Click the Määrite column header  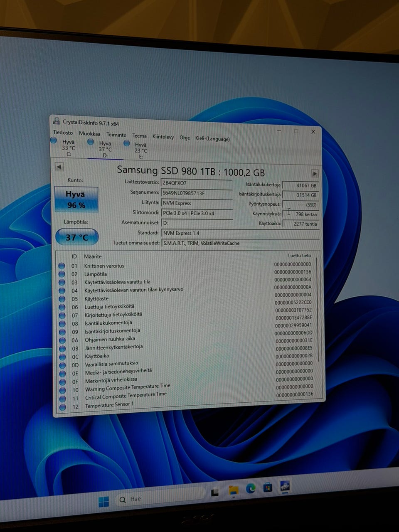tap(93, 256)
